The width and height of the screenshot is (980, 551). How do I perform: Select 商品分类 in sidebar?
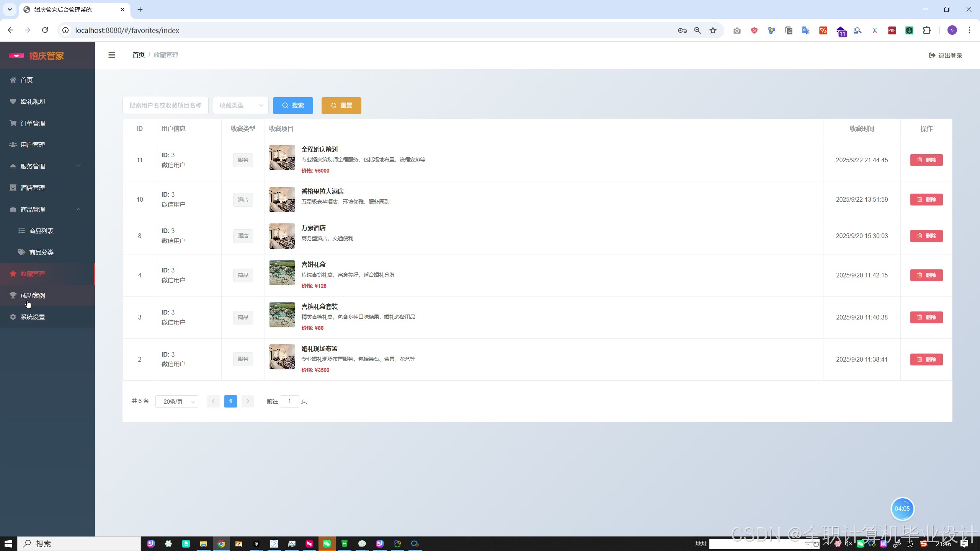tap(41, 252)
